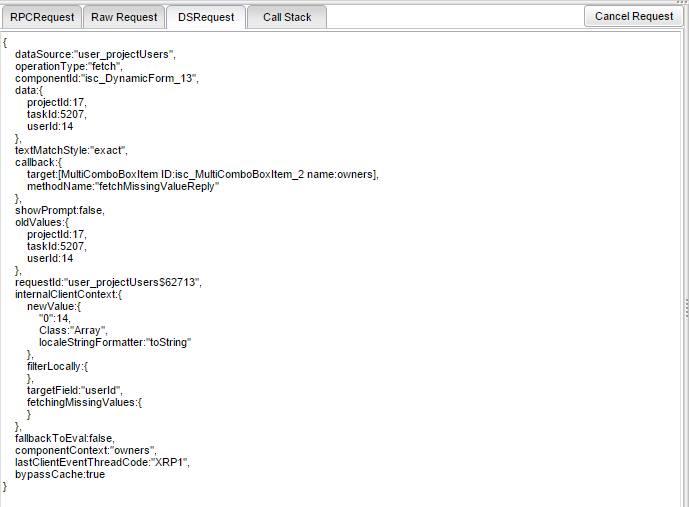Switch to the RPCRequest tab
689x507 pixels.
40,17
